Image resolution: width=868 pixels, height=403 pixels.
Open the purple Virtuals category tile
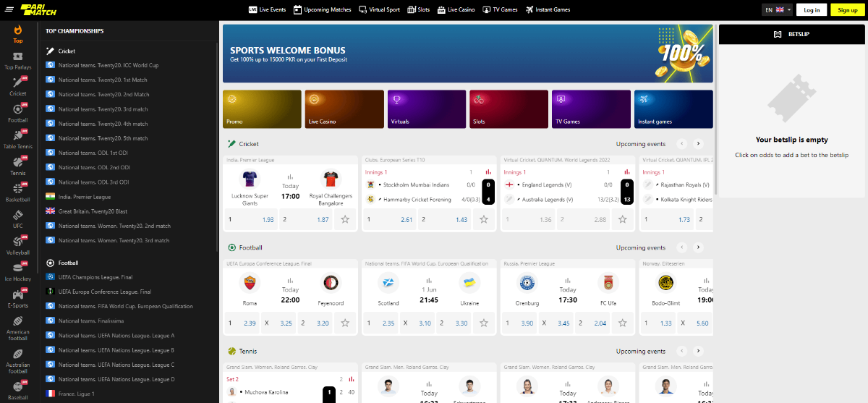(427, 109)
